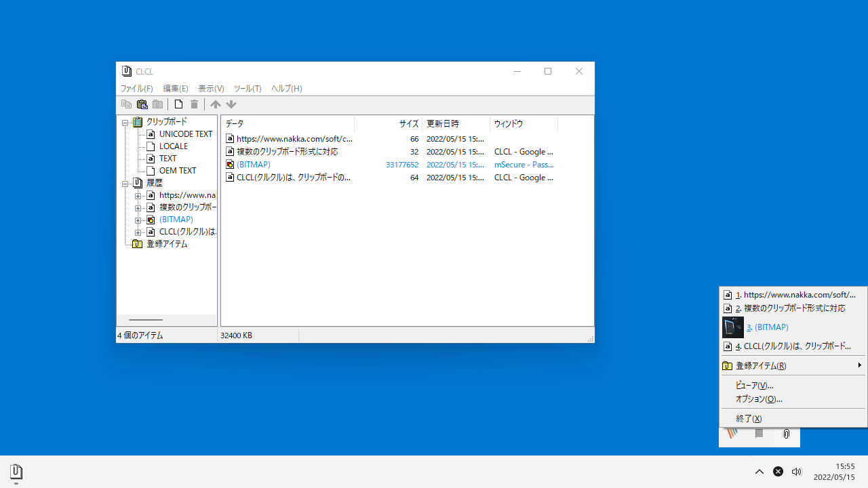Sort by サイズ column header

coord(388,124)
